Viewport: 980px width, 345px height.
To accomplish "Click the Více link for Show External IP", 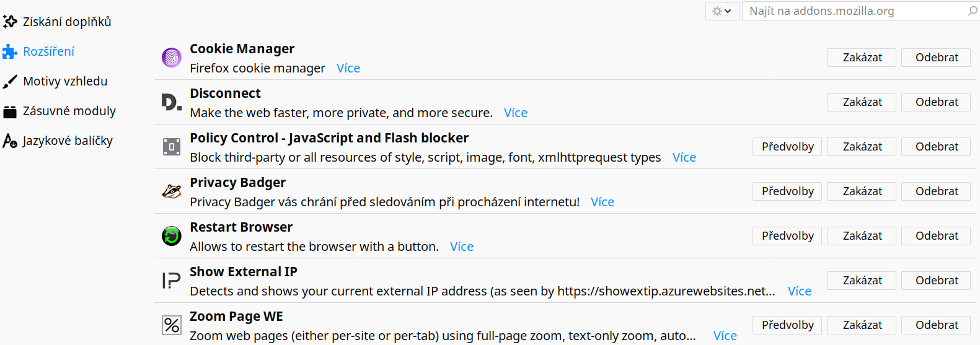I will pyautogui.click(x=800, y=291).
